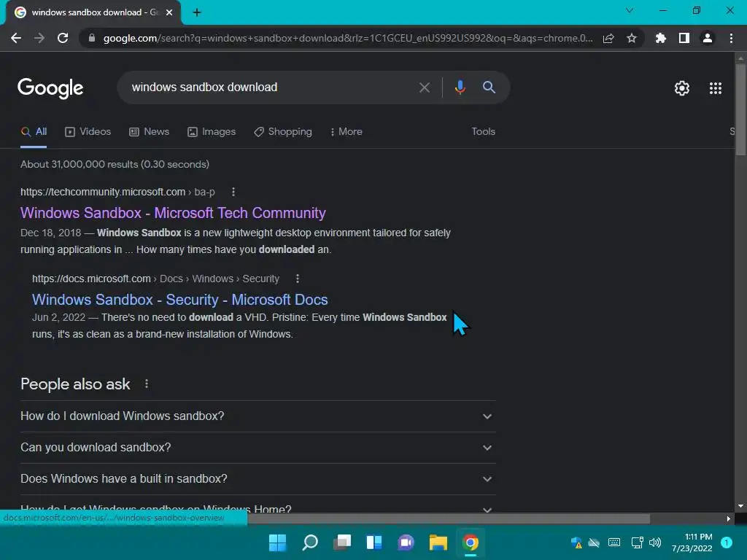
Task: Open the notification badge in the tray
Action: [x=726, y=542]
